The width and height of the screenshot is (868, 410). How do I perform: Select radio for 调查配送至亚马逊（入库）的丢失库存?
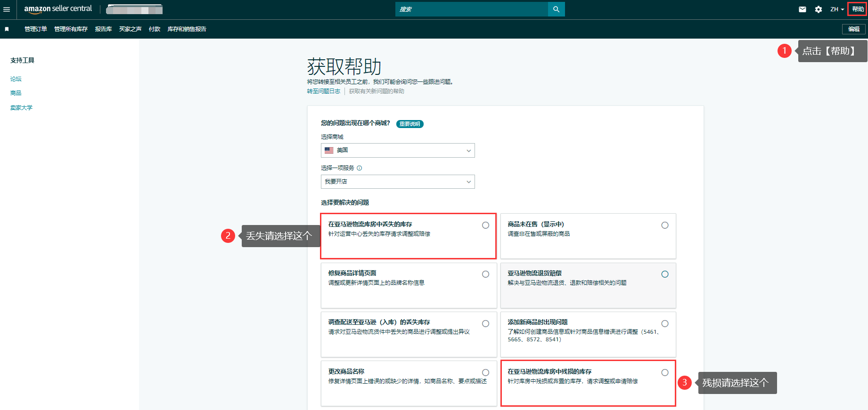pyautogui.click(x=485, y=324)
